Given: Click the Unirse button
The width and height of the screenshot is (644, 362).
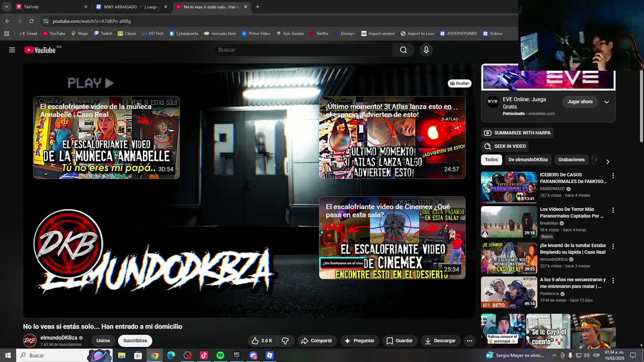Looking at the screenshot, I should (x=103, y=340).
